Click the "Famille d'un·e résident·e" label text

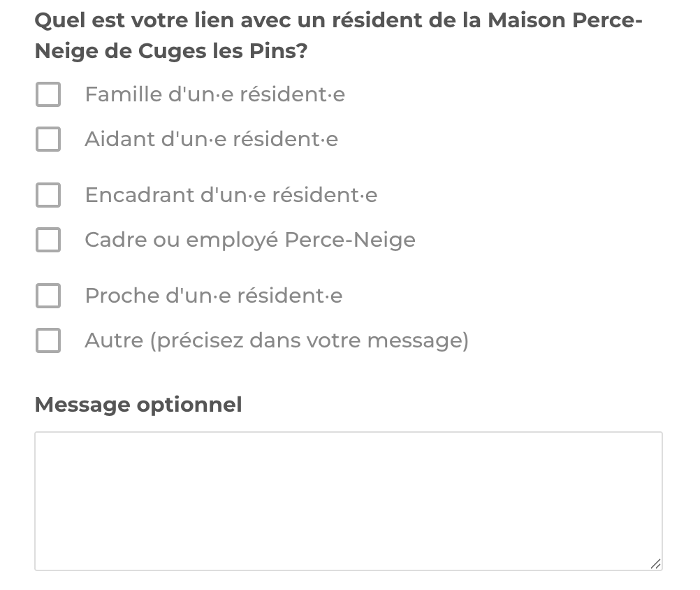pyautogui.click(x=214, y=94)
